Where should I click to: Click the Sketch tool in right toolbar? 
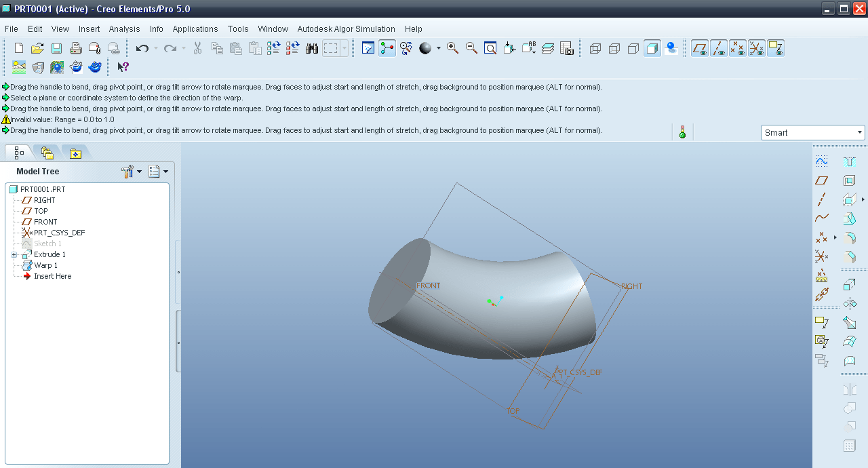click(821, 161)
